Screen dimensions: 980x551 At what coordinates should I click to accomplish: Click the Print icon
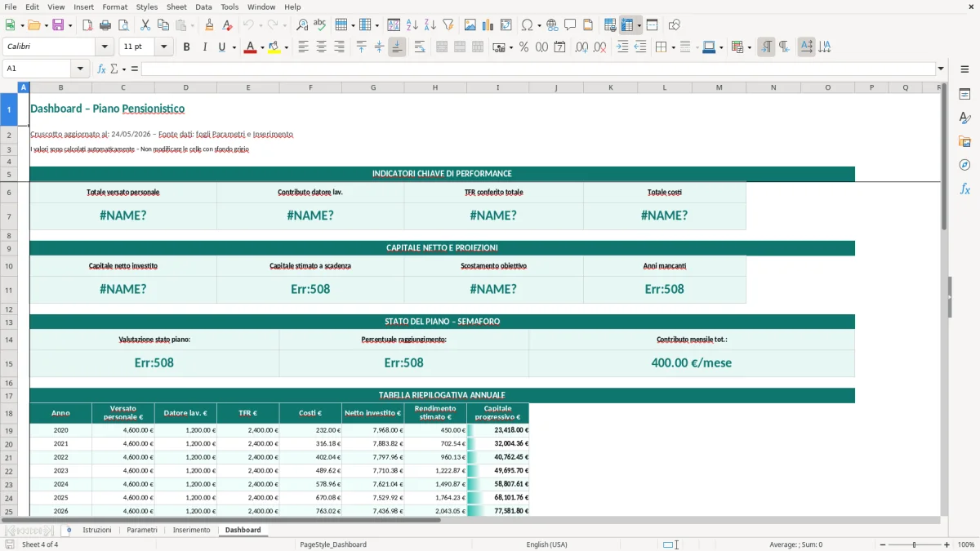click(x=105, y=25)
